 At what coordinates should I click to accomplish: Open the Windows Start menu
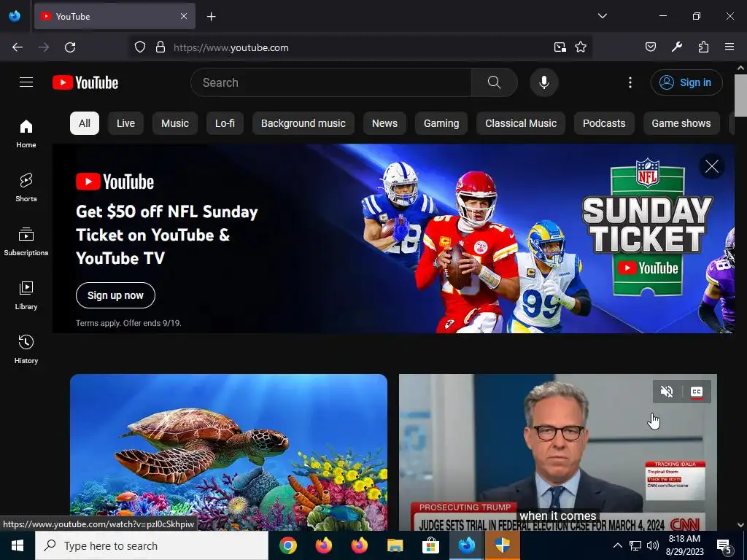click(x=18, y=545)
